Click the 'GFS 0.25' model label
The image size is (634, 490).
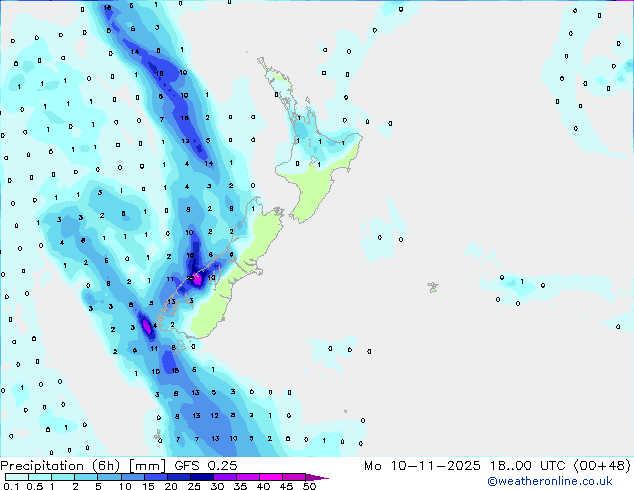point(206,466)
